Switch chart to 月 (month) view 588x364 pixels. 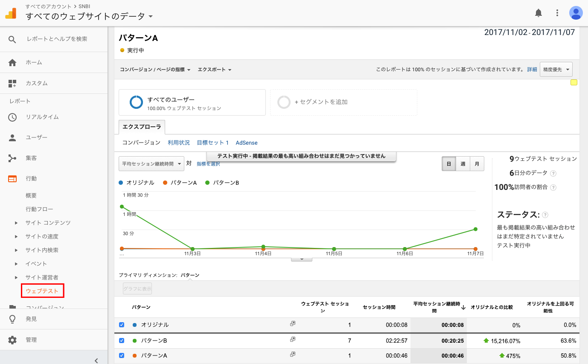point(477,164)
